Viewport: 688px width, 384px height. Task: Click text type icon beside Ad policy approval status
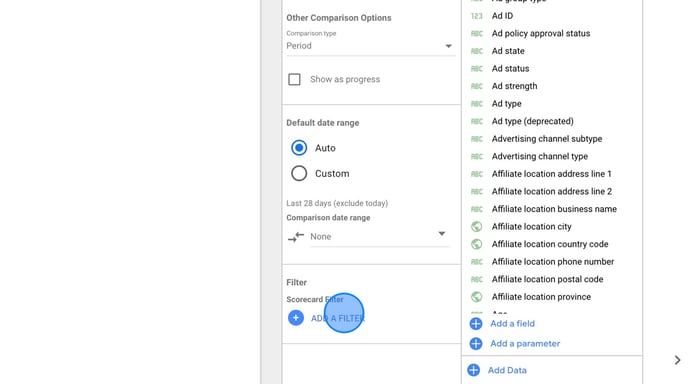pyautogui.click(x=477, y=33)
